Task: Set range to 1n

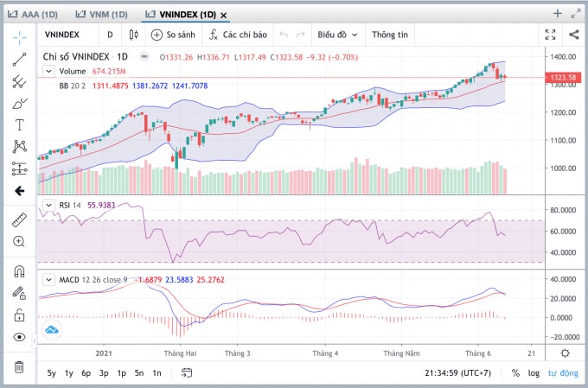Action: (x=157, y=373)
